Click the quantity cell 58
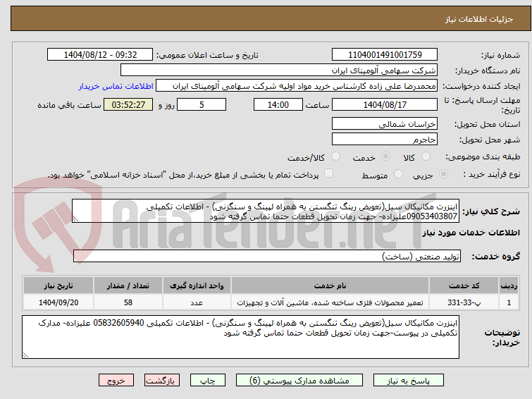 (128, 302)
